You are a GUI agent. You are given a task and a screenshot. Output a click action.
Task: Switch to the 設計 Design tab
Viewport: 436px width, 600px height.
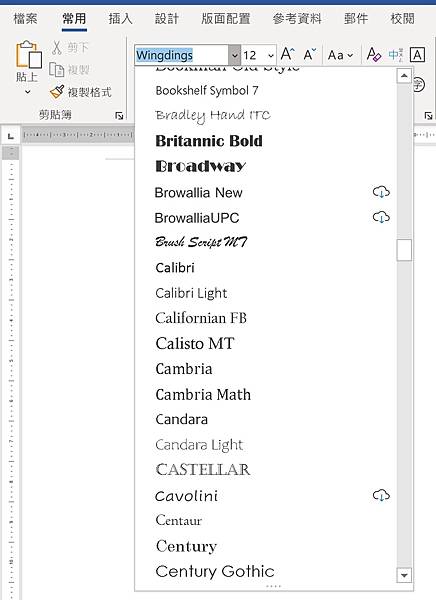[x=167, y=18]
